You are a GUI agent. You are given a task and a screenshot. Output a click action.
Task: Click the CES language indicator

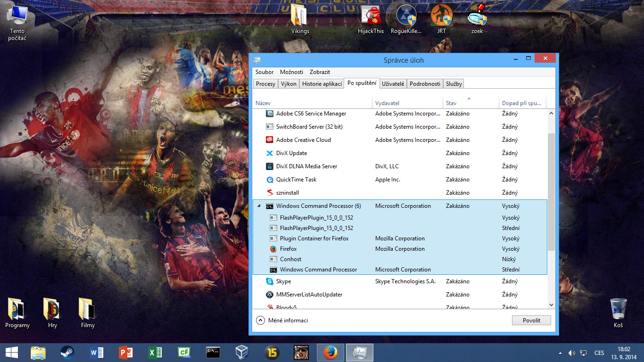pyautogui.click(x=599, y=353)
